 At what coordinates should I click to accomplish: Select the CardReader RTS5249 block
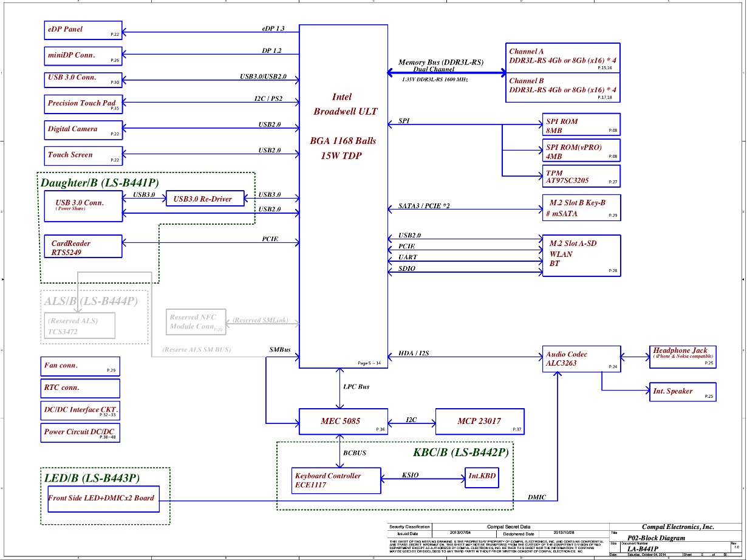click(83, 248)
